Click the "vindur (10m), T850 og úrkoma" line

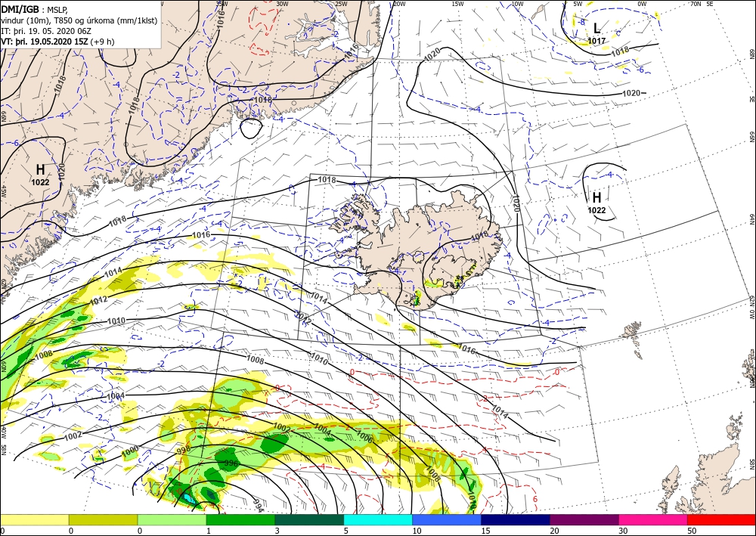click(79, 20)
